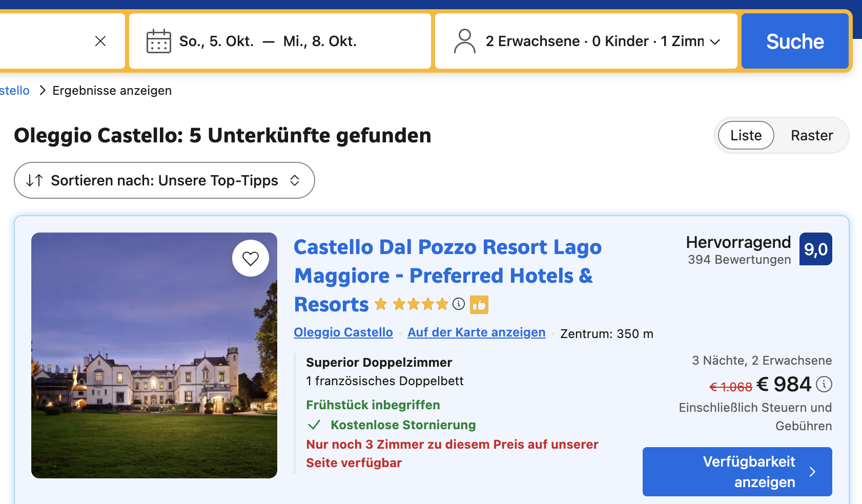Open the 2 Erwachsene occupancy selector
This screenshot has height=504, width=862.
coord(586,41)
